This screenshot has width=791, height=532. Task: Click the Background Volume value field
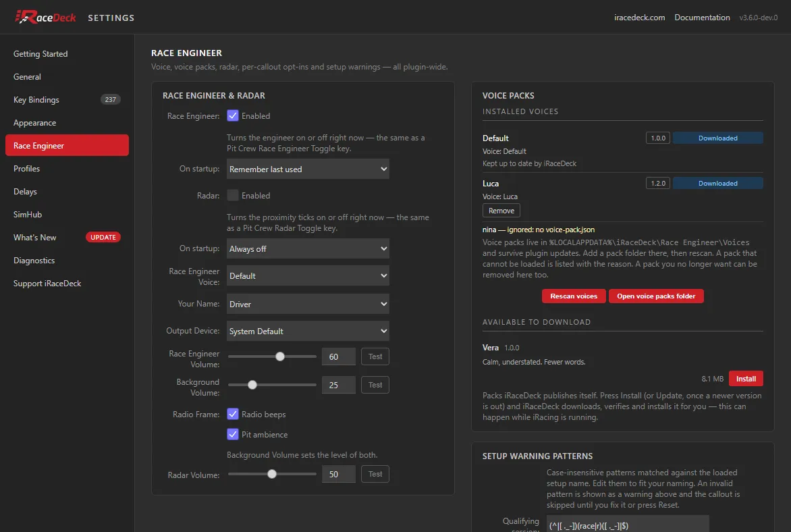coord(339,385)
